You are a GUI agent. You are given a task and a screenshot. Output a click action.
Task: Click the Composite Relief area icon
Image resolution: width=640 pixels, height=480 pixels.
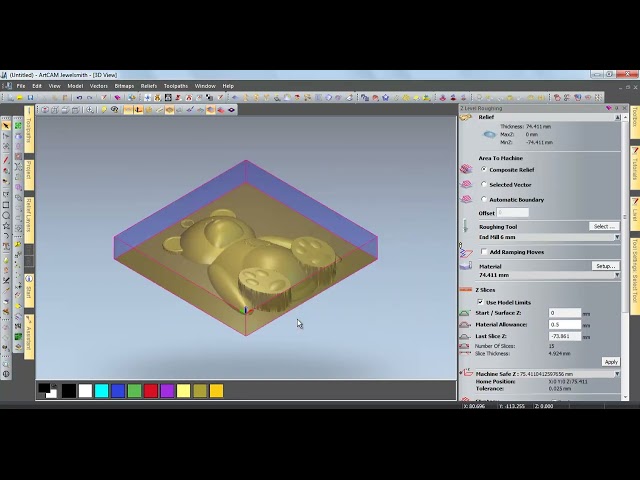click(466, 169)
